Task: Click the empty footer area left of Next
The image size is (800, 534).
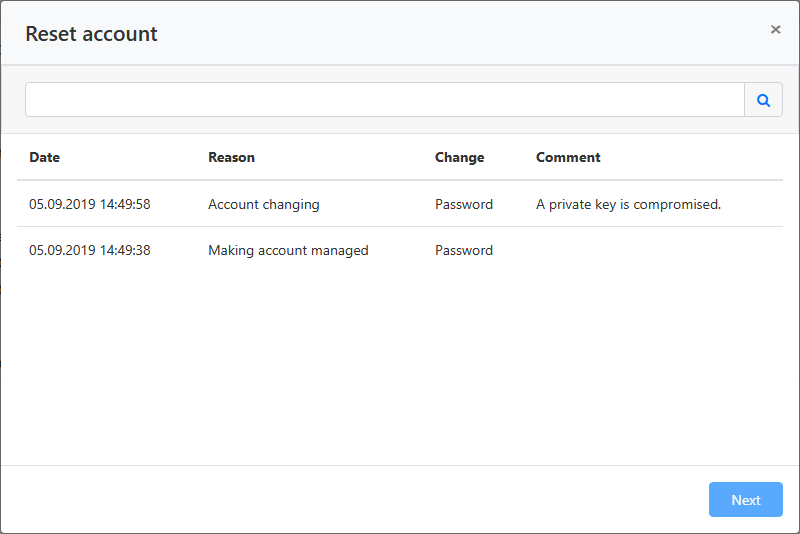Action: click(x=350, y=500)
